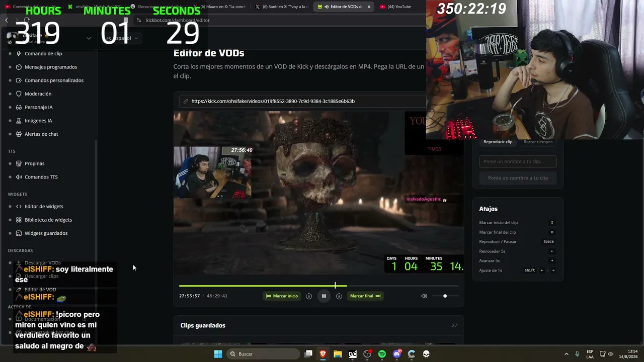Click the VOD volume slider
This screenshot has height=362, width=644.
point(445,296)
